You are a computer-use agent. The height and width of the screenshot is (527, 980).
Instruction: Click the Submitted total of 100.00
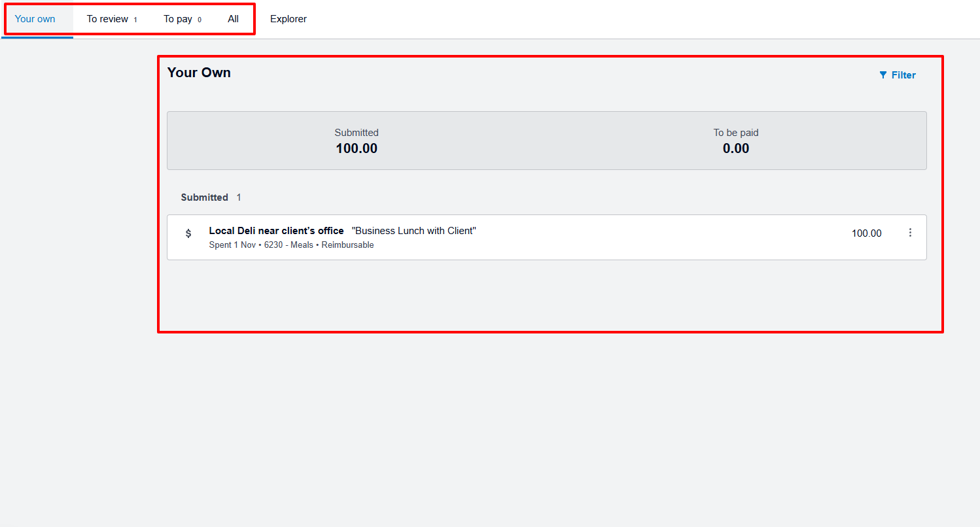pyautogui.click(x=357, y=148)
